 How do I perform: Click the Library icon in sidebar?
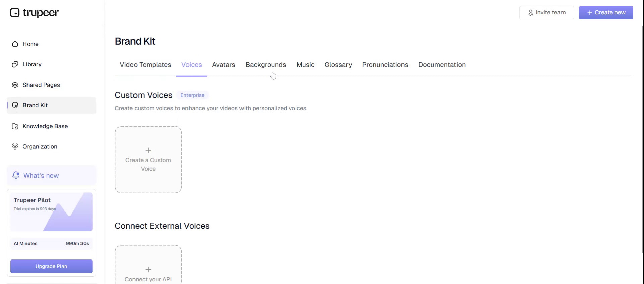point(15,64)
